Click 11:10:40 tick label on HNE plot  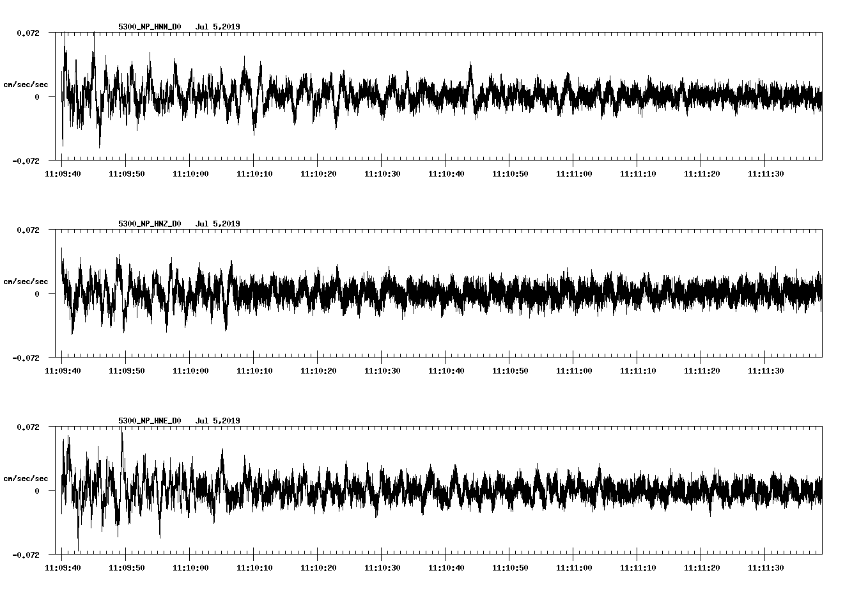446,568
